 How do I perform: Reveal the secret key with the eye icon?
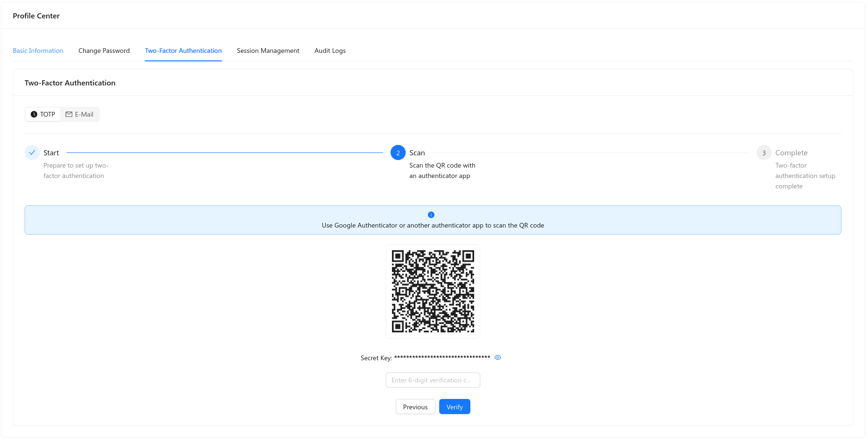498,357
